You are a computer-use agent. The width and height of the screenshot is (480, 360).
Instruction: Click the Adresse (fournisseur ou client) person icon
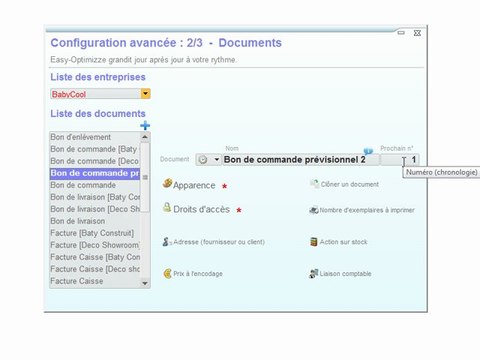coord(167,242)
